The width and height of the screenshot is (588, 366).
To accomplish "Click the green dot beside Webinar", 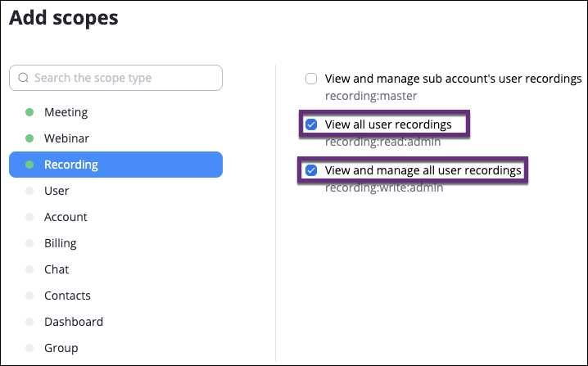I will tap(29, 138).
